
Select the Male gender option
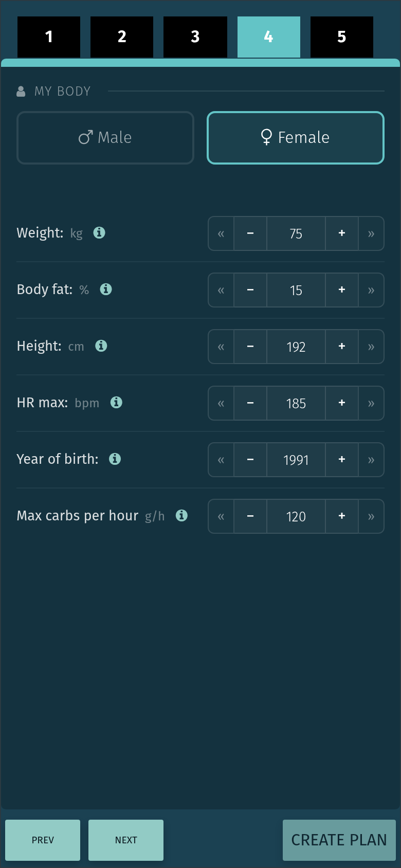pos(105,138)
